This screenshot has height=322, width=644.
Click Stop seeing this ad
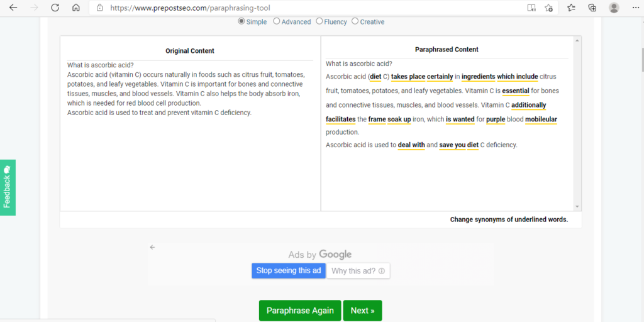[x=289, y=271]
